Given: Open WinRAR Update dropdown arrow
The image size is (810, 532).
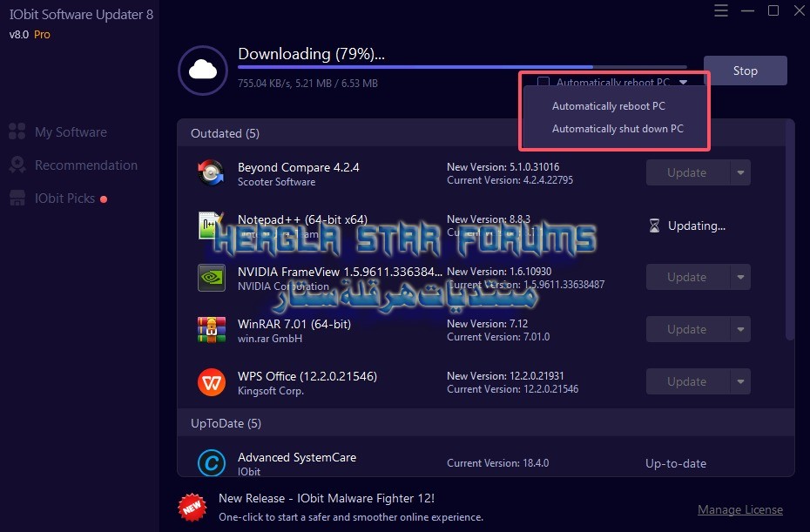Looking at the screenshot, I should point(740,329).
